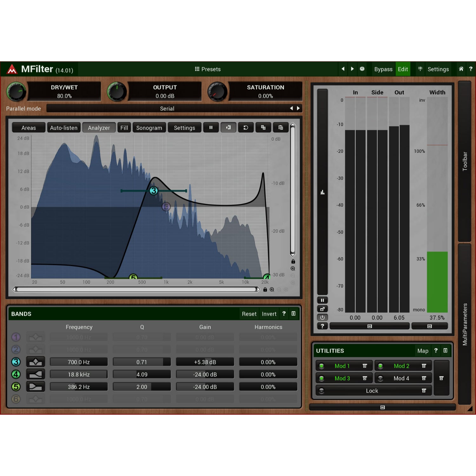Collapse the UTILITIES panel icon
Image resolution: width=476 pixels, height=476 pixels.
[446, 350]
